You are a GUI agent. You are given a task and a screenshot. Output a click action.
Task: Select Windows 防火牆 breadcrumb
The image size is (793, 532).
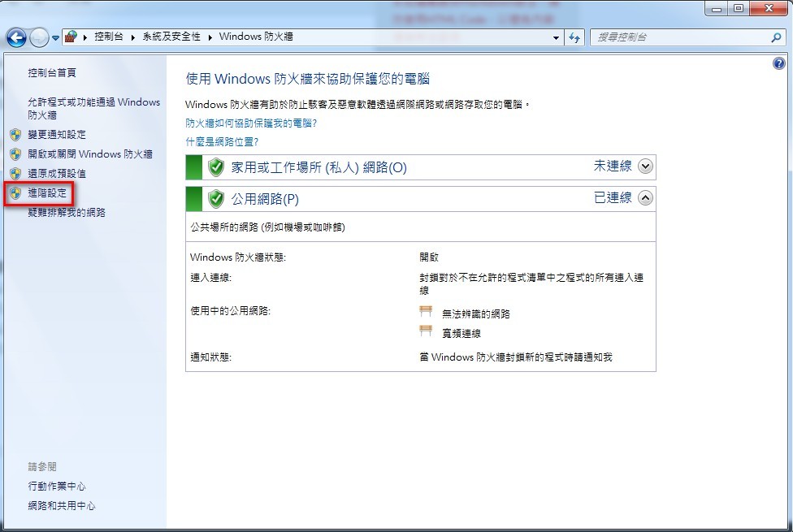[x=256, y=37]
